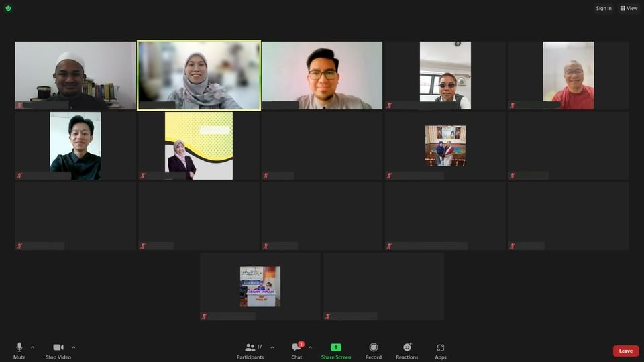The width and height of the screenshot is (644, 362).
Task: Open the Reactions menu
Action: coord(407,350)
